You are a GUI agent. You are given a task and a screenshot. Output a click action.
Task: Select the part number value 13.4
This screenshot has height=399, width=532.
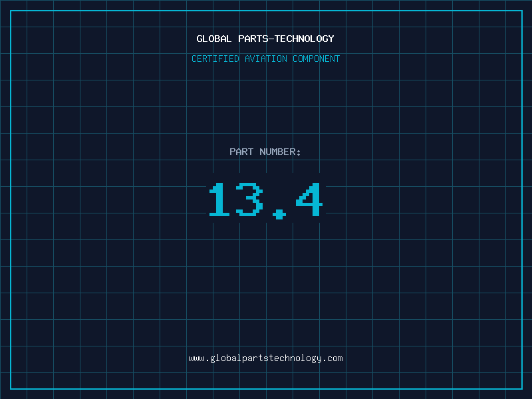(265, 200)
